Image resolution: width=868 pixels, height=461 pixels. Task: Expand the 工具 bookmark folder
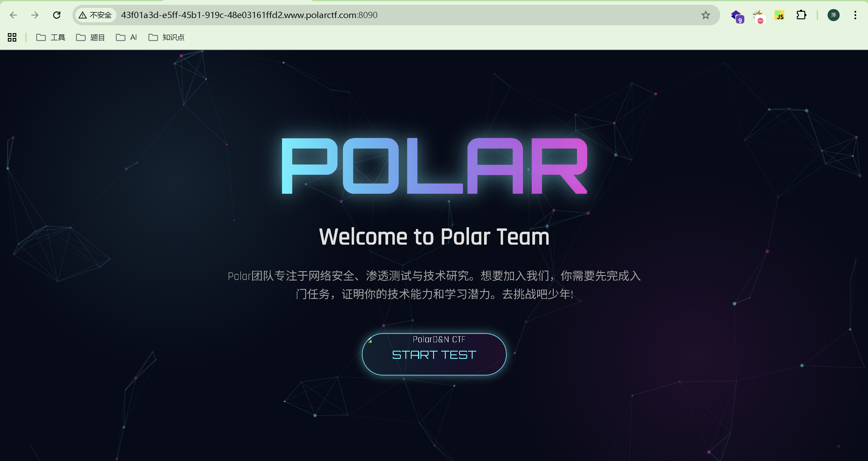(51, 37)
